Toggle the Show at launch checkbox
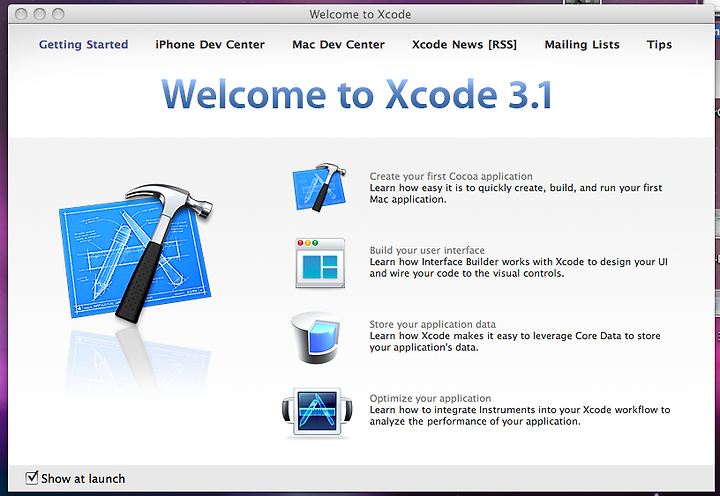Screen dimensions: 720x496 pos(32,478)
